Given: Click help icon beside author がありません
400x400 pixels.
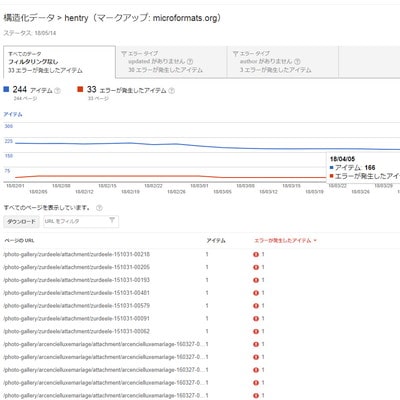Looking at the screenshot, I should pos(297,61).
